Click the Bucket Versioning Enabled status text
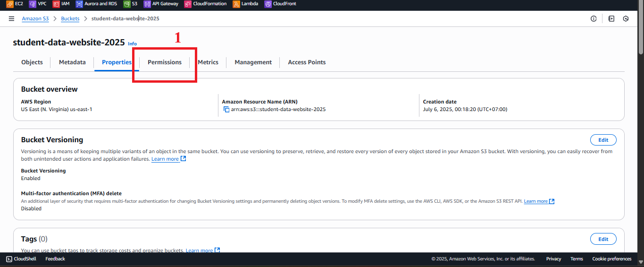Viewport: 644px width, 267px height. tap(31, 178)
